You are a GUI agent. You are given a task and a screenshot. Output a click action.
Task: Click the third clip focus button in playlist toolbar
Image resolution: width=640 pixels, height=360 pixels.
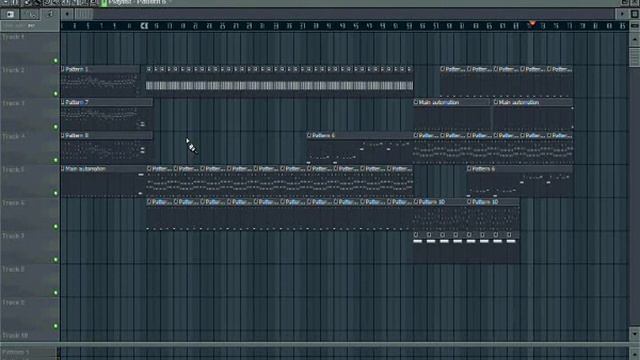click(x=50, y=14)
